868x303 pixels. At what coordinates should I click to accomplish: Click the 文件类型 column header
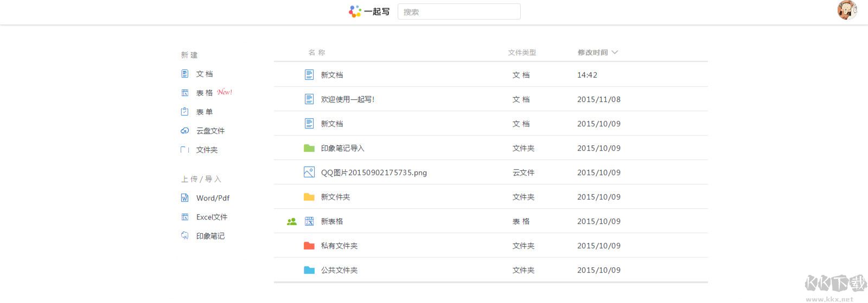(x=522, y=53)
